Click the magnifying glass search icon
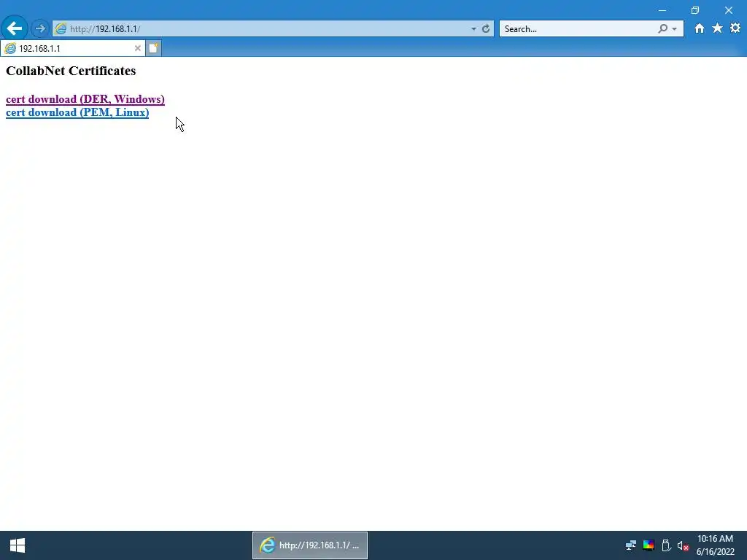This screenshot has height=560, width=747. [x=662, y=28]
